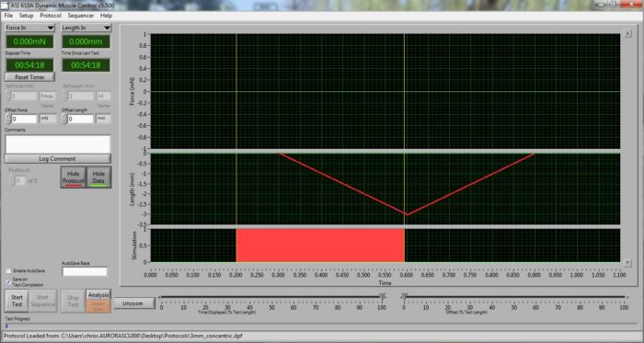Open the Protocol menu
644x343 pixels.
[x=51, y=16]
